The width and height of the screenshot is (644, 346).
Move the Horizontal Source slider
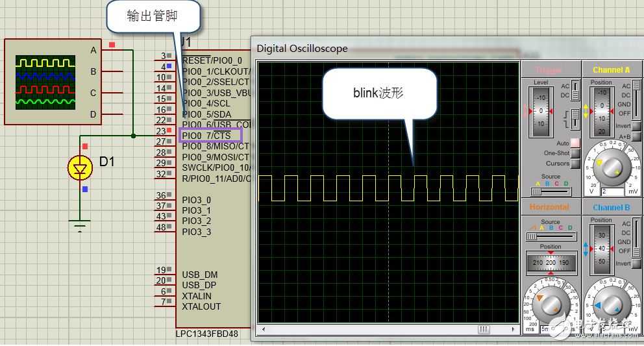(x=551, y=236)
